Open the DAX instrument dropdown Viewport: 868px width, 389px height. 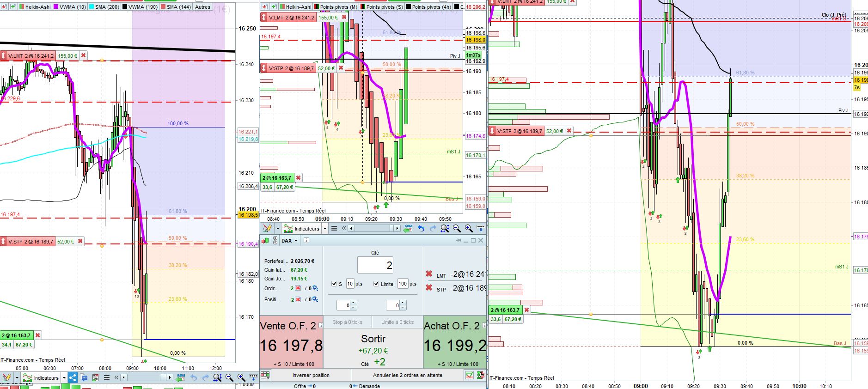tap(289, 241)
